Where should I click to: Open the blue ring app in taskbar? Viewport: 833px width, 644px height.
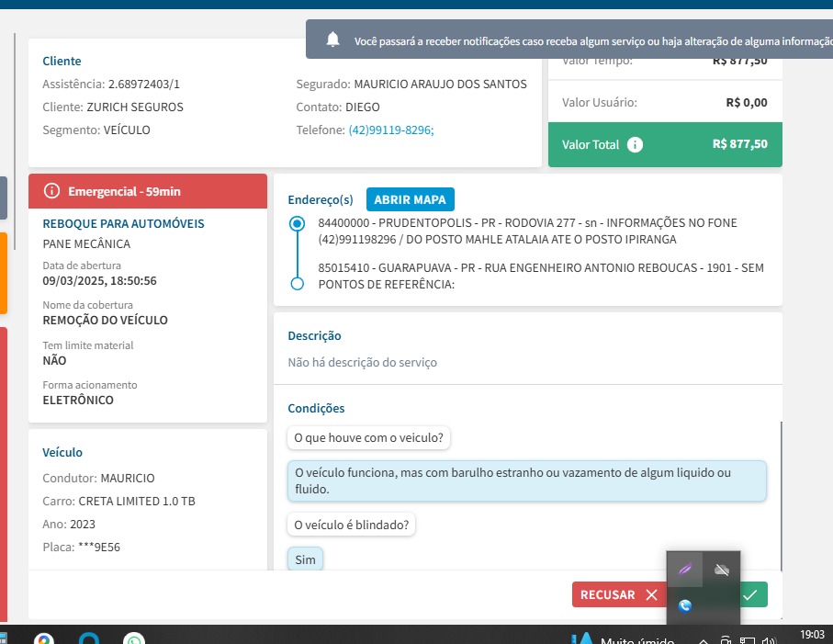pos(89,638)
